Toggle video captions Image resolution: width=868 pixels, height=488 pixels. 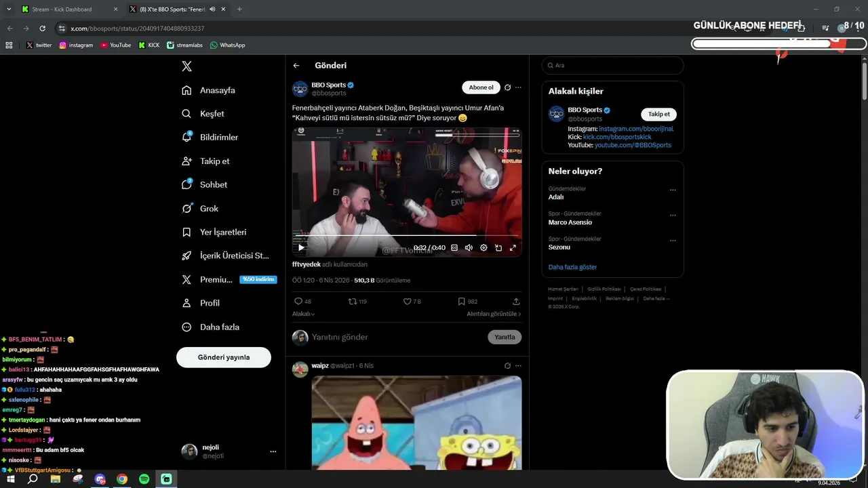click(x=454, y=247)
